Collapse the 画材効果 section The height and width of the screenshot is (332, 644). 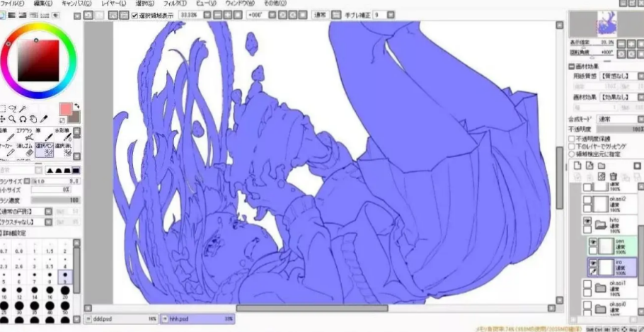tap(571, 66)
